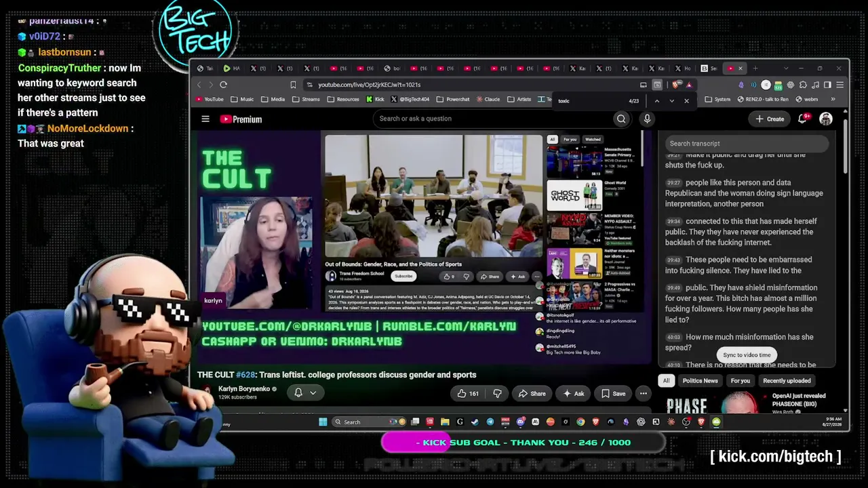Open YouTube notifications bell

802,119
